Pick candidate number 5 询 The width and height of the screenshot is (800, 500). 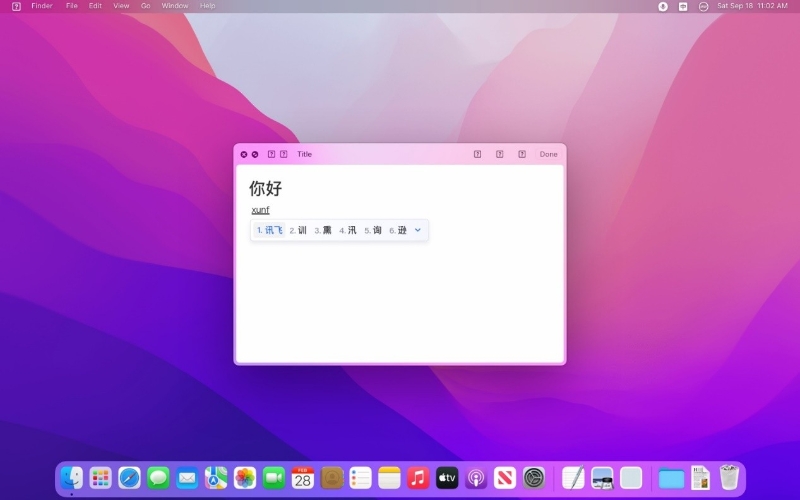(x=373, y=230)
